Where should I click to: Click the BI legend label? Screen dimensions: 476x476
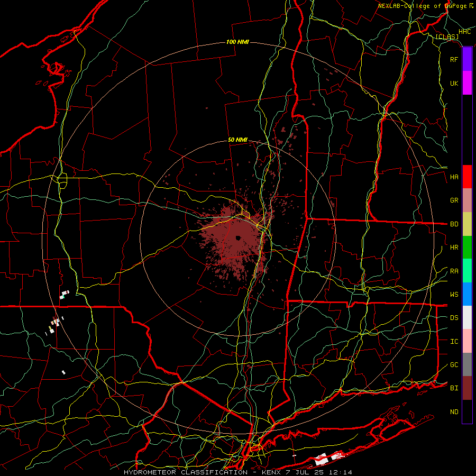pos(454,388)
